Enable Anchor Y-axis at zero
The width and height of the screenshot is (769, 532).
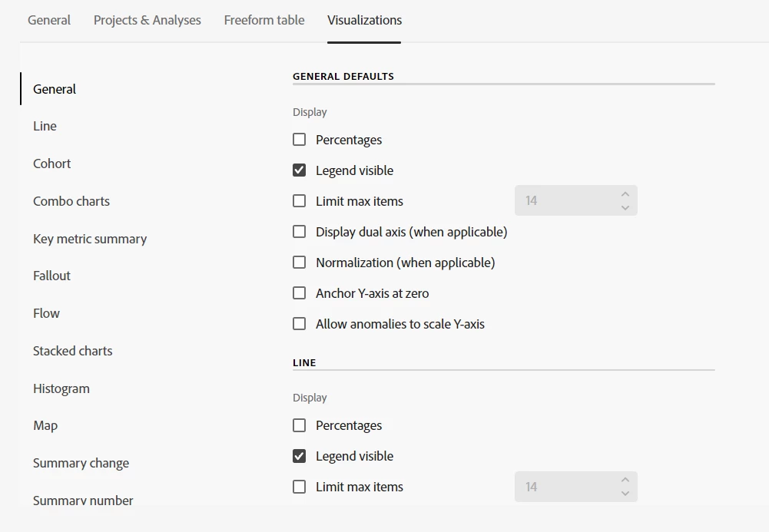pyautogui.click(x=300, y=293)
